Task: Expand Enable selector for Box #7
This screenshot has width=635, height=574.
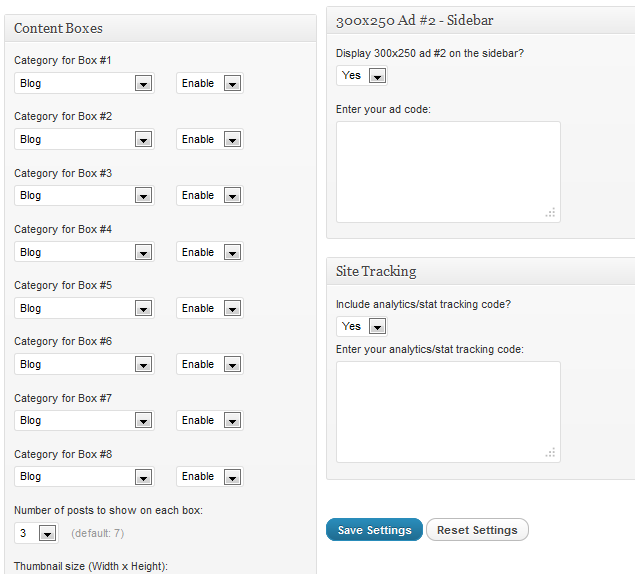Action: coord(210,420)
